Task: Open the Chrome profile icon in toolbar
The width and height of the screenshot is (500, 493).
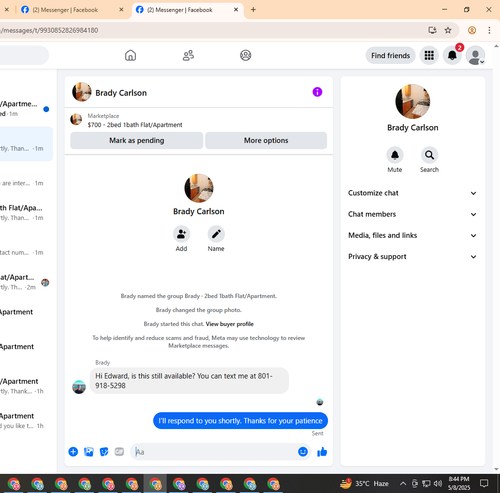Action: (x=472, y=30)
